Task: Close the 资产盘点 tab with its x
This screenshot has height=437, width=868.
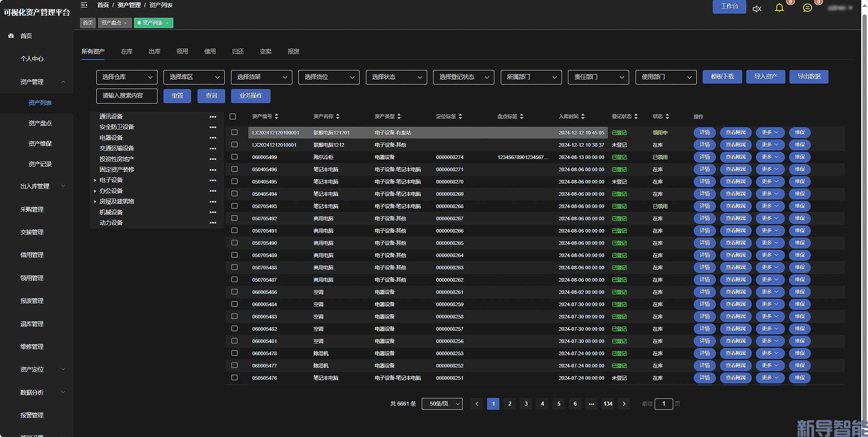Action: pyautogui.click(x=125, y=23)
